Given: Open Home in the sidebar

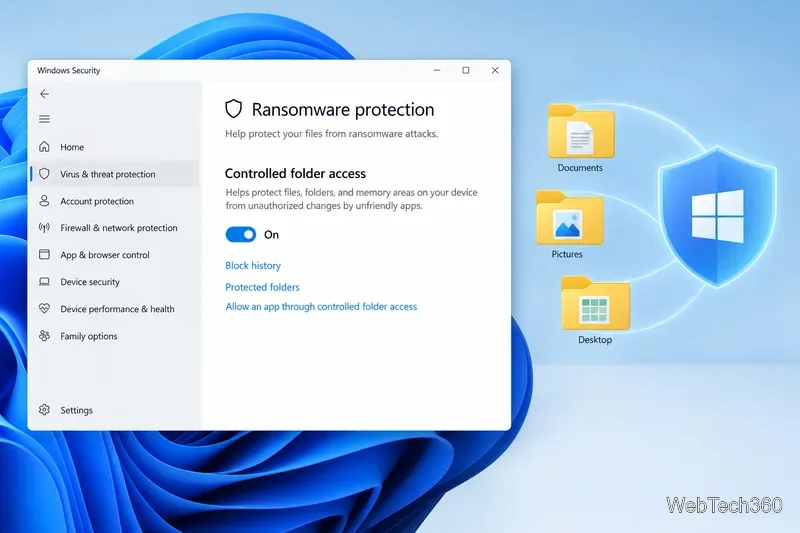Looking at the screenshot, I should (115, 147).
